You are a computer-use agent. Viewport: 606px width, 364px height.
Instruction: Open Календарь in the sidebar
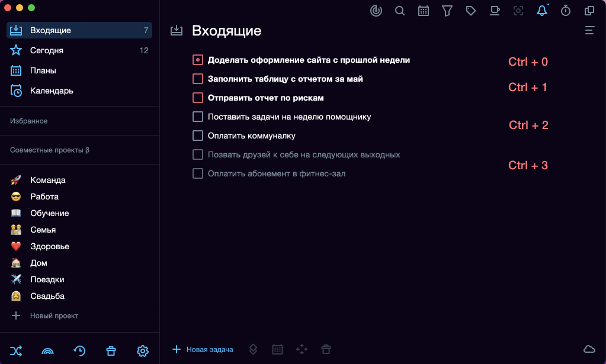click(x=79, y=91)
